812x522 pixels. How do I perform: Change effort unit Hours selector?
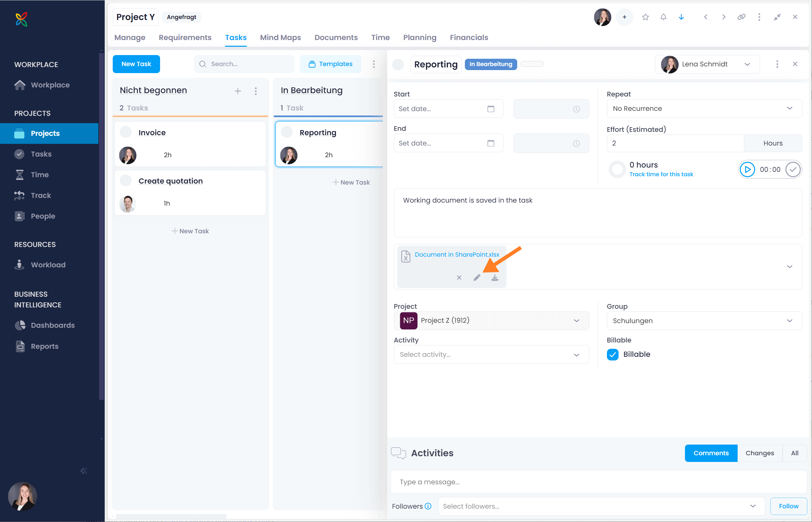click(773, 144)
